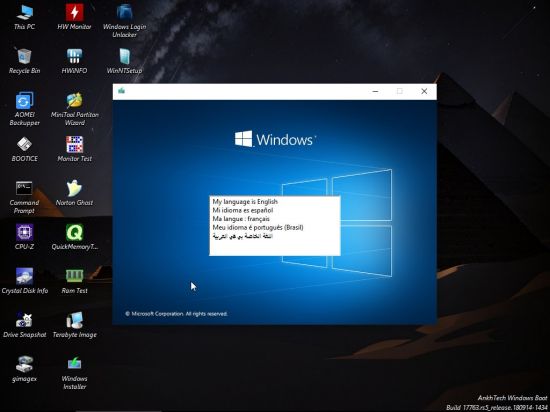550x412 pixels.
Task: Minimize the Windows setup window
Action: [x=375, y=91]
